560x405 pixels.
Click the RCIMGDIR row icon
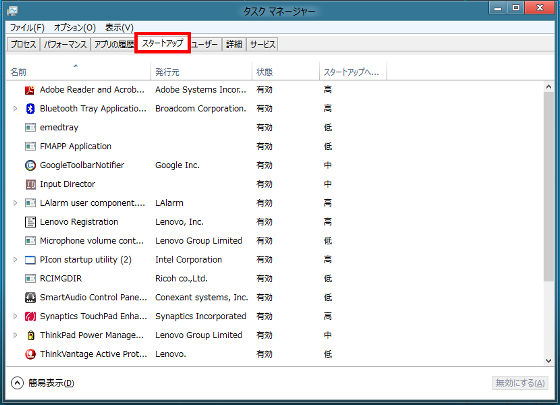30,279
